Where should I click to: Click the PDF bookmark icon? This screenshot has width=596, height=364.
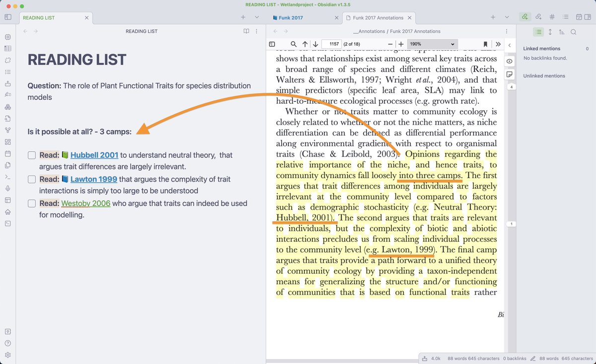(x=485, y=44)
